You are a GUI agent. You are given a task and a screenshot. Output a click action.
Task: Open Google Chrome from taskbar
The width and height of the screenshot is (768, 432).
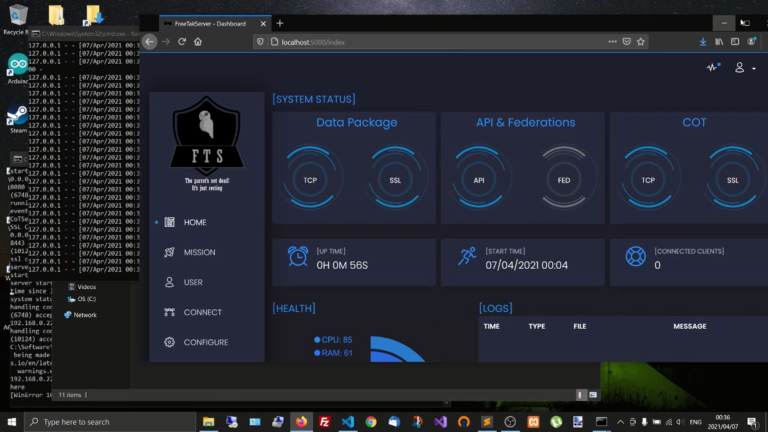[371, 422]
